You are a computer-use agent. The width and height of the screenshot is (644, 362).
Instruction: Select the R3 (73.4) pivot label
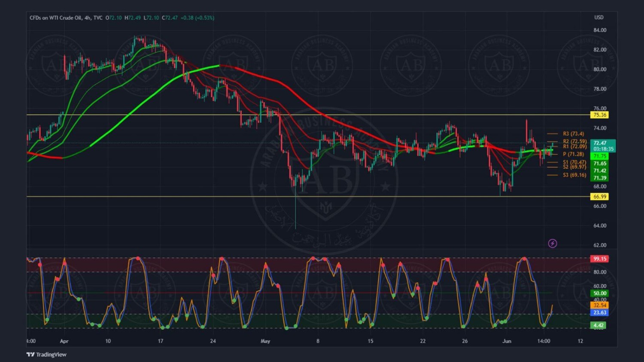coord(574,134)
